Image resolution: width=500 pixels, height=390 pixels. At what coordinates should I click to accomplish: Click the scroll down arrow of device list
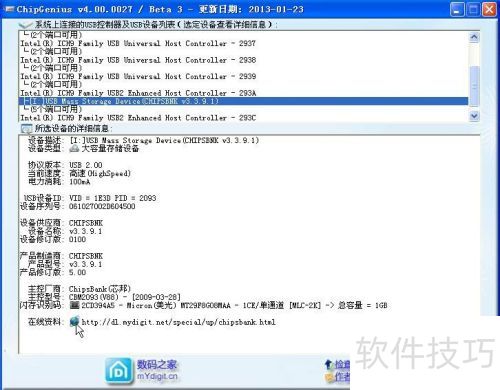tap(474, 116)
